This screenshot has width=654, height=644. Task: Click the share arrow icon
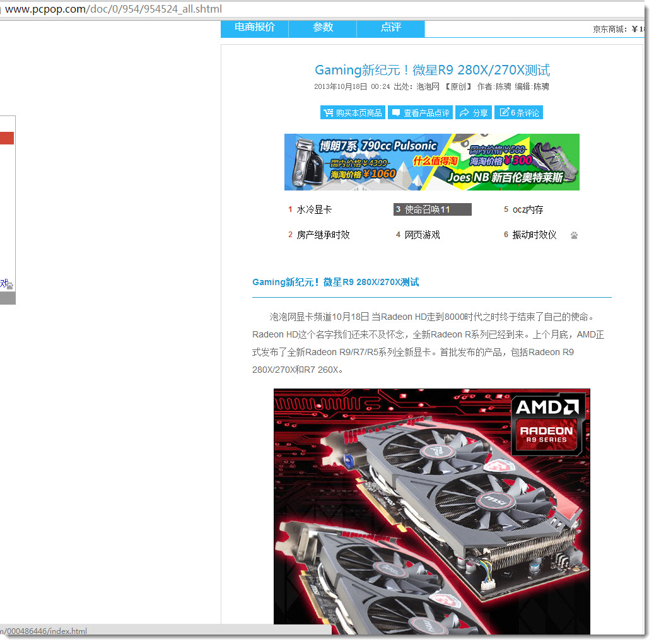pyautogui.click(x=464, y=112)
